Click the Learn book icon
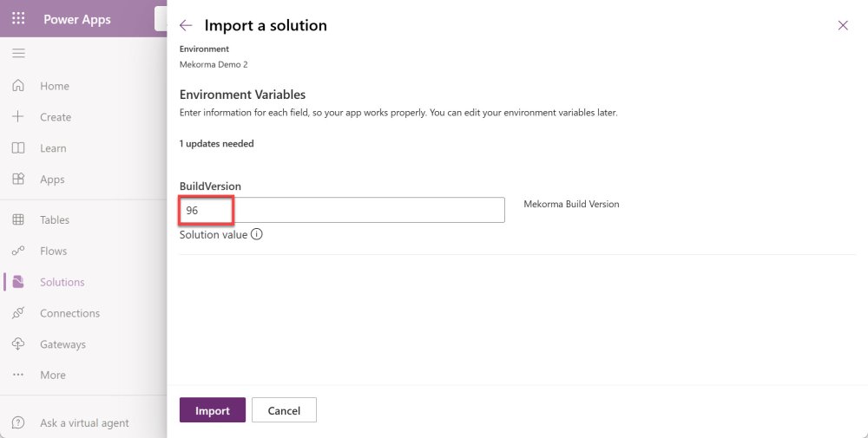Screen dimensions: 868x438 point(18,148)
